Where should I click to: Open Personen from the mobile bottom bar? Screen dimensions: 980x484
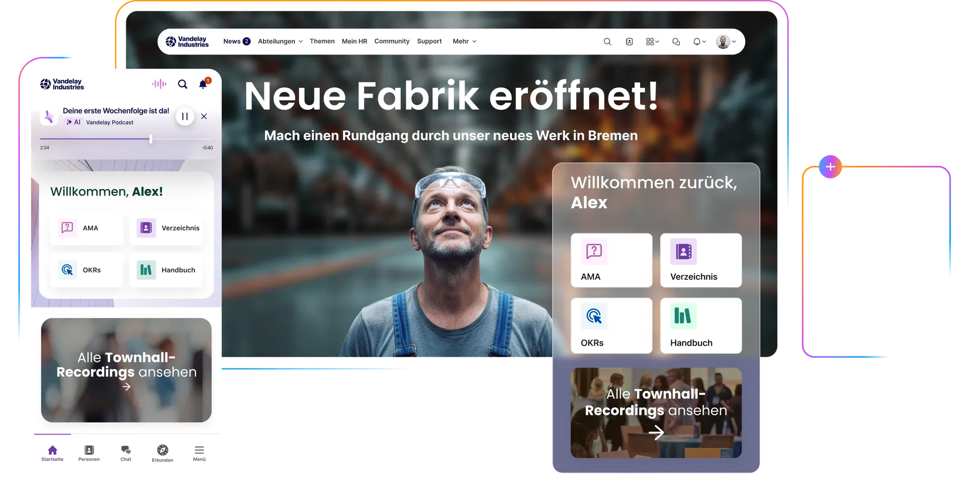click(88, 451)
